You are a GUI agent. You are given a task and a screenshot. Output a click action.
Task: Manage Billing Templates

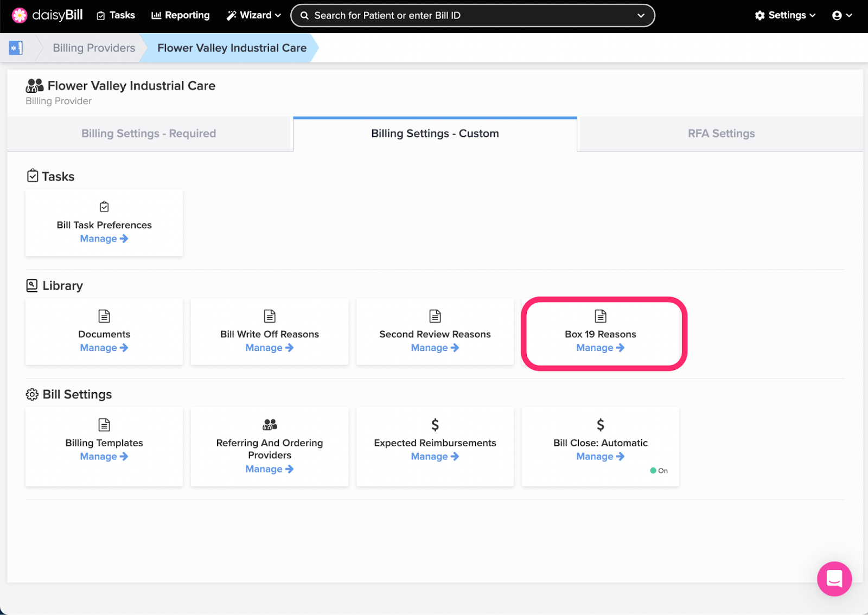[x=104, y=457]
